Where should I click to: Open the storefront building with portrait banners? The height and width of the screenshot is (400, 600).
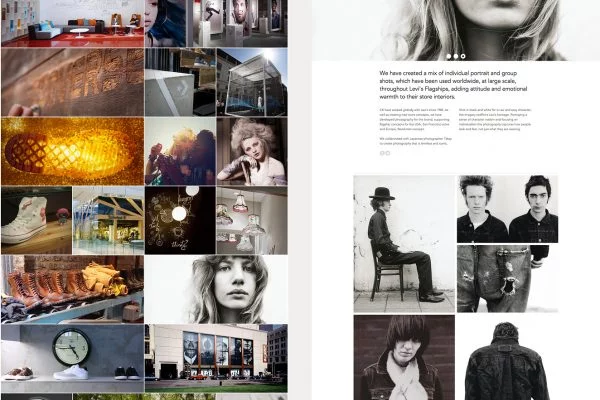216,357
